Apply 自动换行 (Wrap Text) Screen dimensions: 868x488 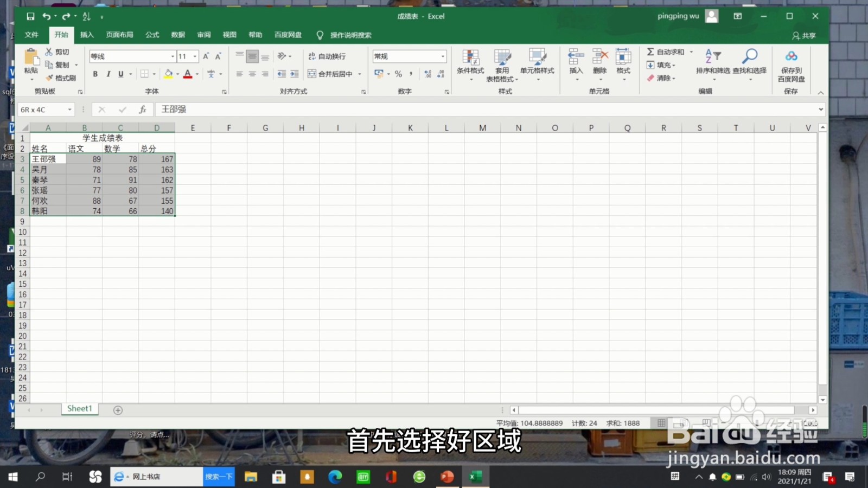(x=325, y=56)
